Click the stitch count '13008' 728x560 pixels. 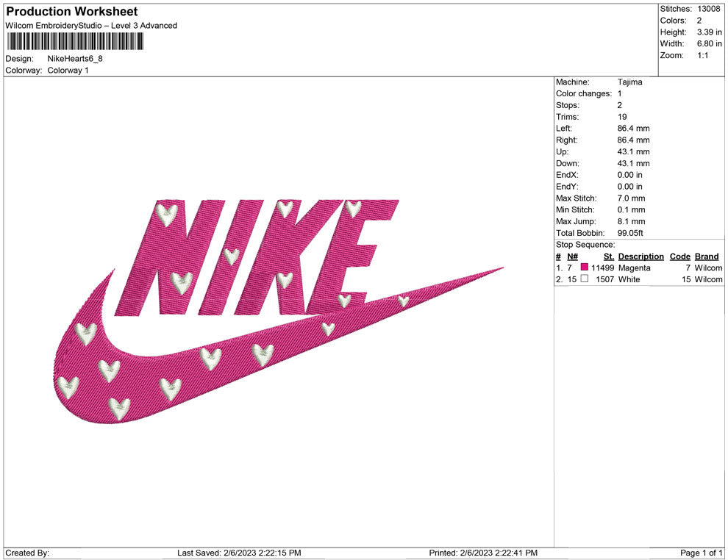coord(709,9)
